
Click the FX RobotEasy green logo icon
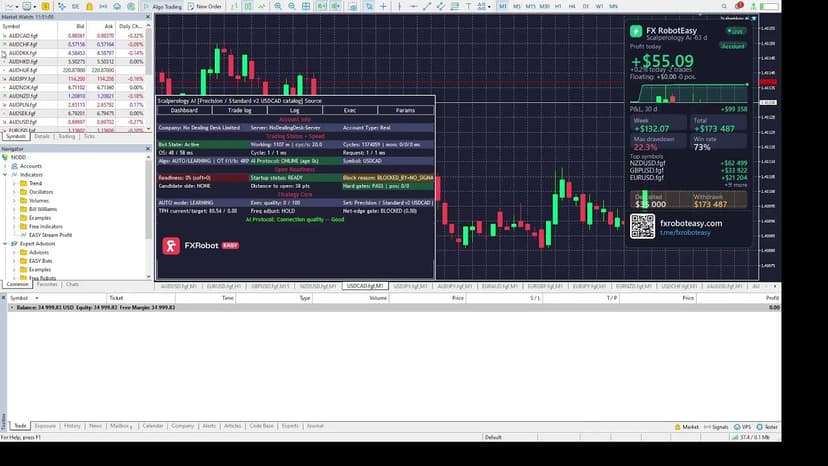[636, 31]
